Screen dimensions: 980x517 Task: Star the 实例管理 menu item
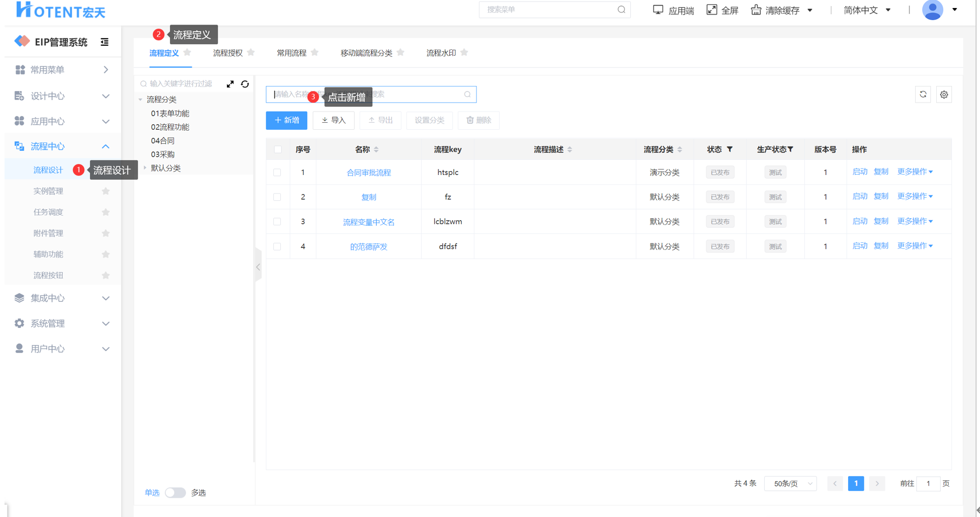[106, 191]
